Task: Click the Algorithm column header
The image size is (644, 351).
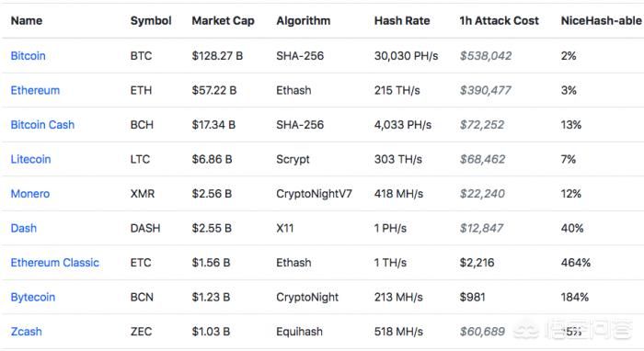Action: pyautogui.click(x=303, y=21)
